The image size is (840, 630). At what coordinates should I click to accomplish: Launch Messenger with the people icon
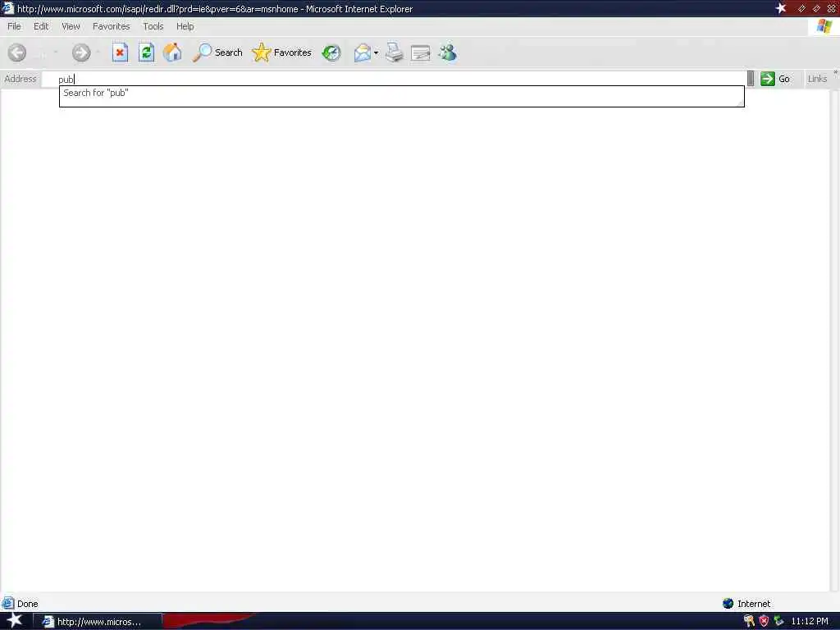pos(447,52)
